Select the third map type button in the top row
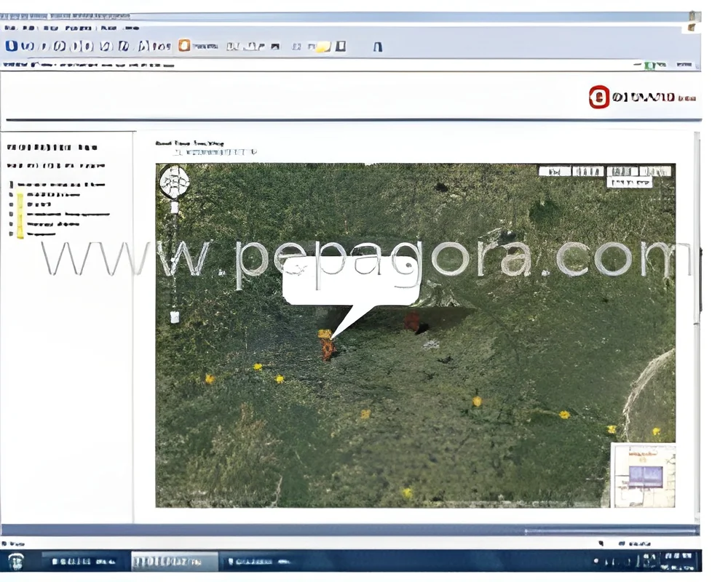This screenshot has height=582, width=728. tap(622, 171)
